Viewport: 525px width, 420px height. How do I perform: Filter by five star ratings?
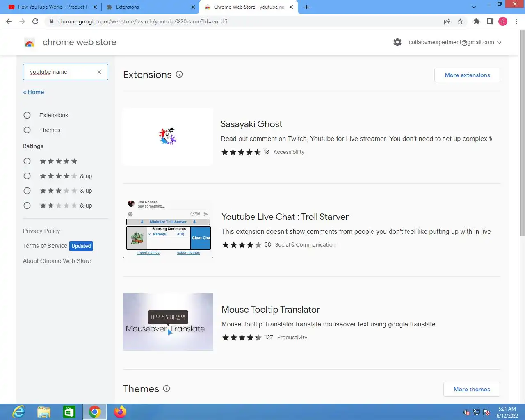pos(27,161)
